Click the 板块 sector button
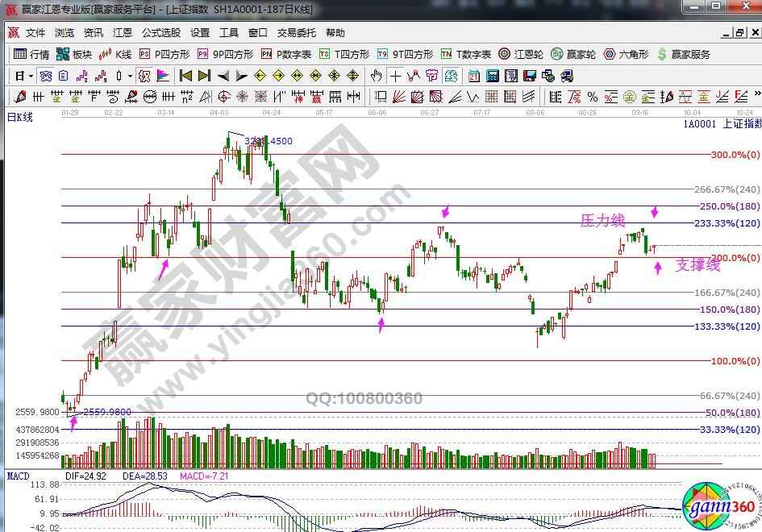Screen dimensions: 762x532 tap(75, 55)
